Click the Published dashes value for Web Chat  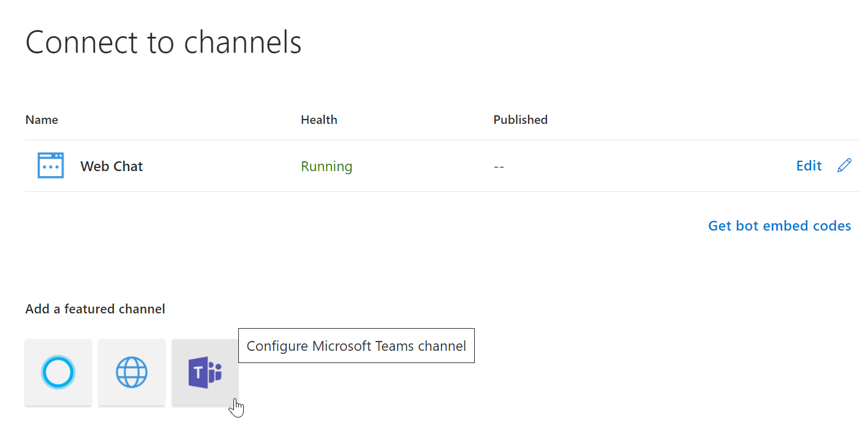499,166
